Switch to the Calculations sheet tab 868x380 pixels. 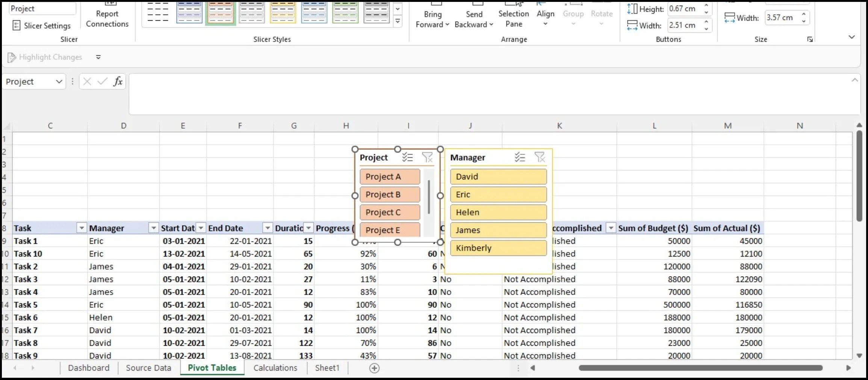point(275,368)
